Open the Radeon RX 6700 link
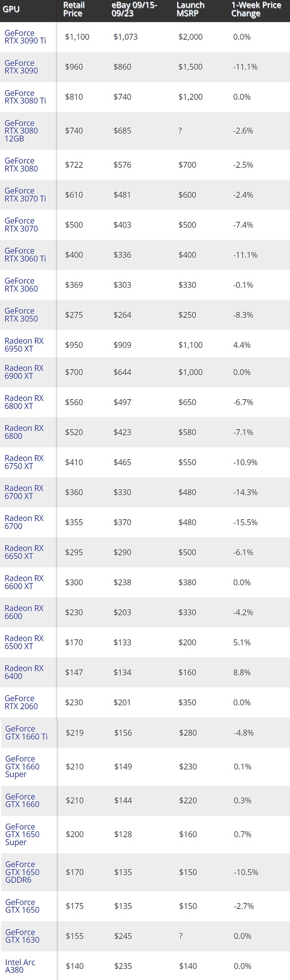Screen dimensions: 290x980 click(24, 522)
